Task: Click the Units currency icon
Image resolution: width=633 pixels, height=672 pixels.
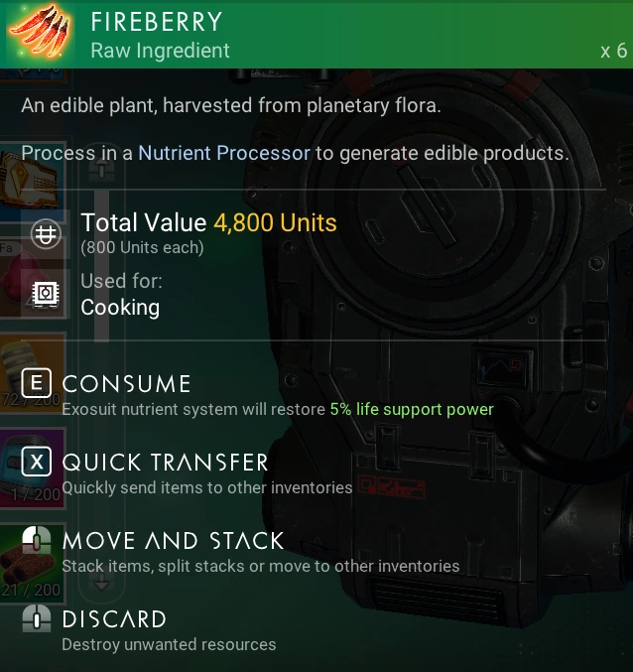Action: coord(46,233)
